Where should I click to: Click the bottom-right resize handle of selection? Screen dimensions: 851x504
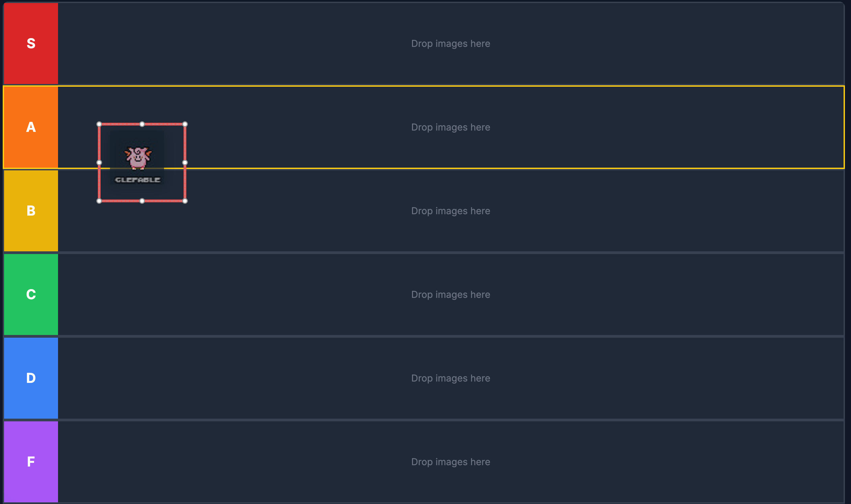(185, 201)
